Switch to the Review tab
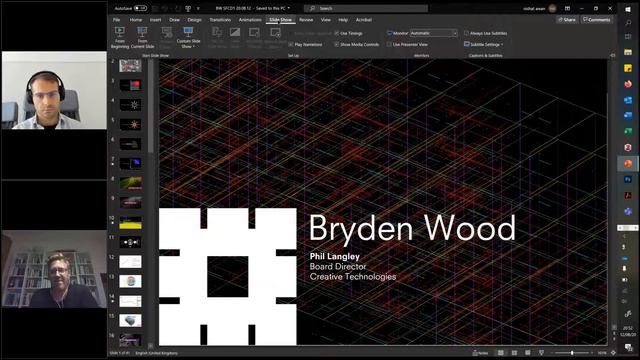The width and height of the screenshot is (640, 360). click(x=306, y=20)
